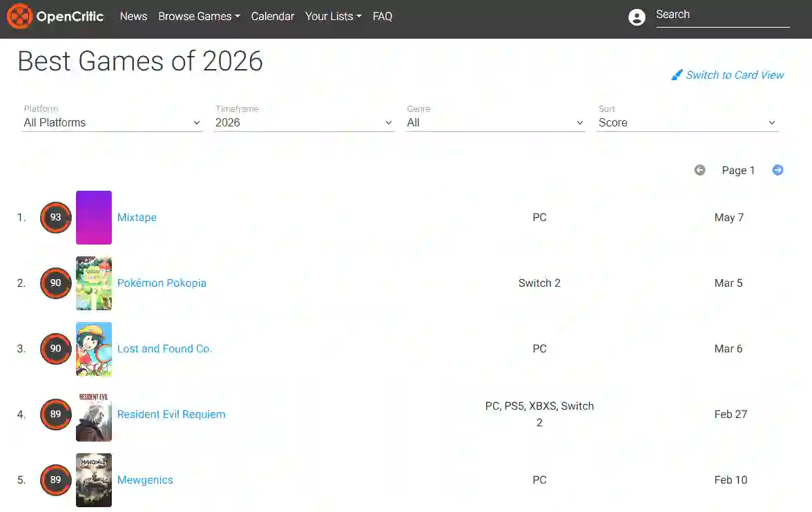Open the Mewgenics game link
Image resolution: width=812 pixels, height=512 pixels.
pos(145,480)
